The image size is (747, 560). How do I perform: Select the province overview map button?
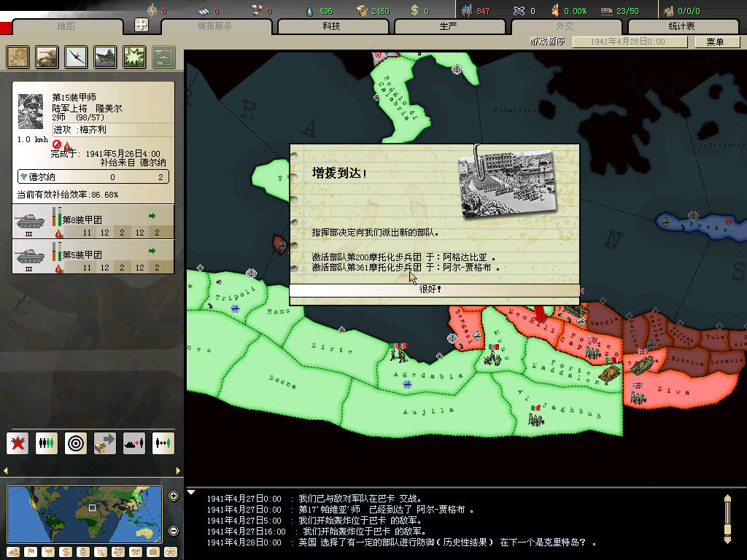(x=18, y=57)
